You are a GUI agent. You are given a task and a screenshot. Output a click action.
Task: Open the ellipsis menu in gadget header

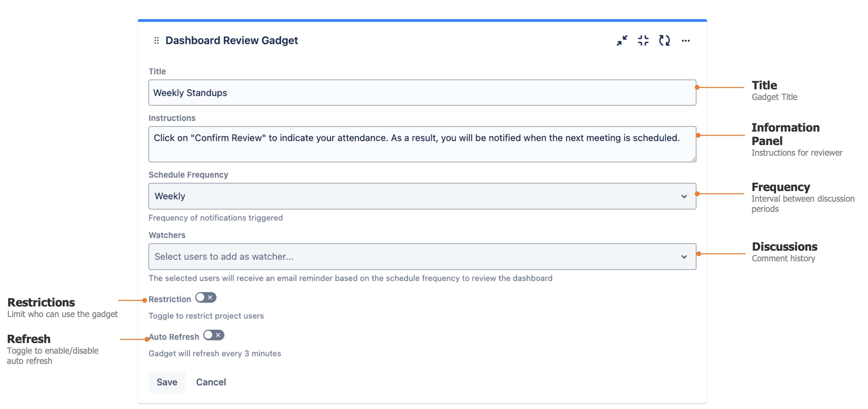click(x=686, y=40)
